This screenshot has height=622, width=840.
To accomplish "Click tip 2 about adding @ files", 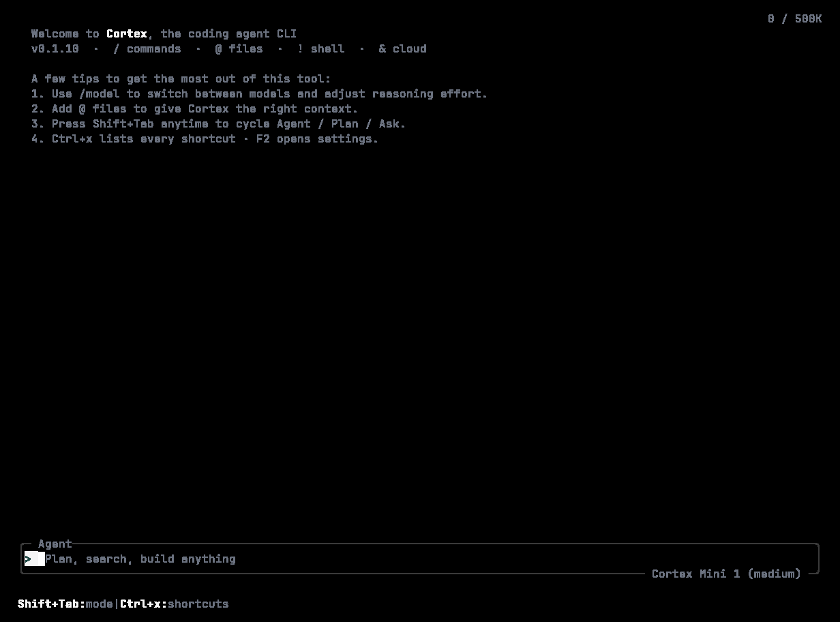I will 195,108.
